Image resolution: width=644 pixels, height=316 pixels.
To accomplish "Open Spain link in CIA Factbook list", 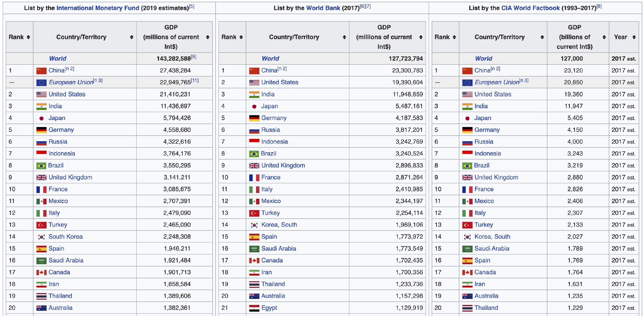I will 482,260.
